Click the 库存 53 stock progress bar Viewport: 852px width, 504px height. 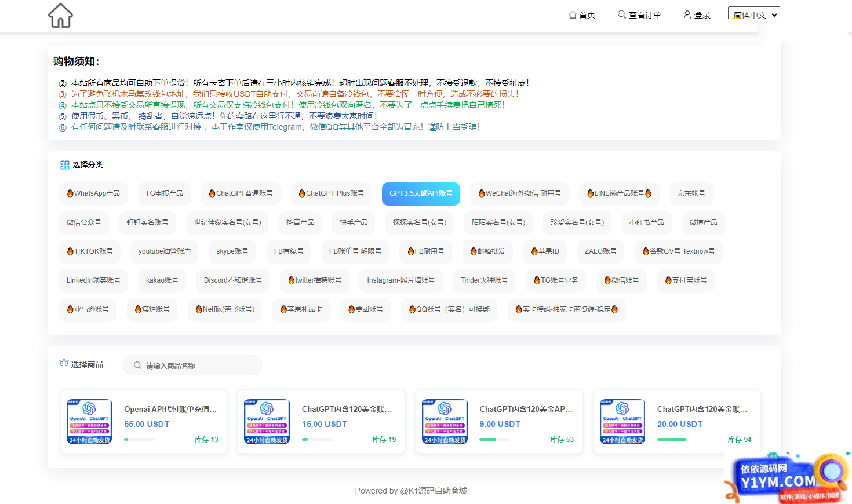[494, 440]
